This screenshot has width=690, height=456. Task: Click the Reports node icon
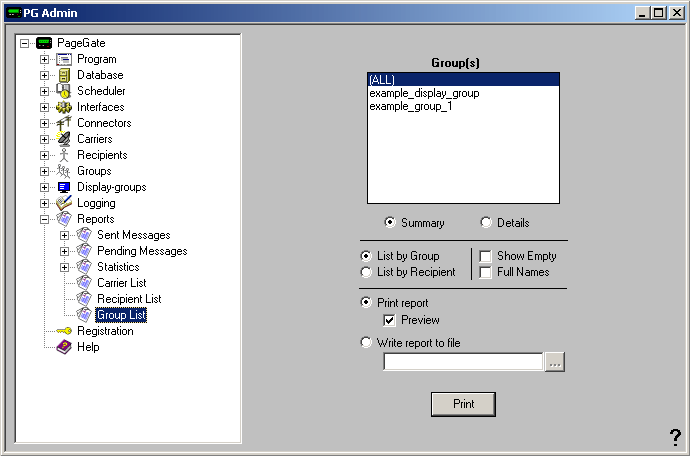click(x=64, y=219)
